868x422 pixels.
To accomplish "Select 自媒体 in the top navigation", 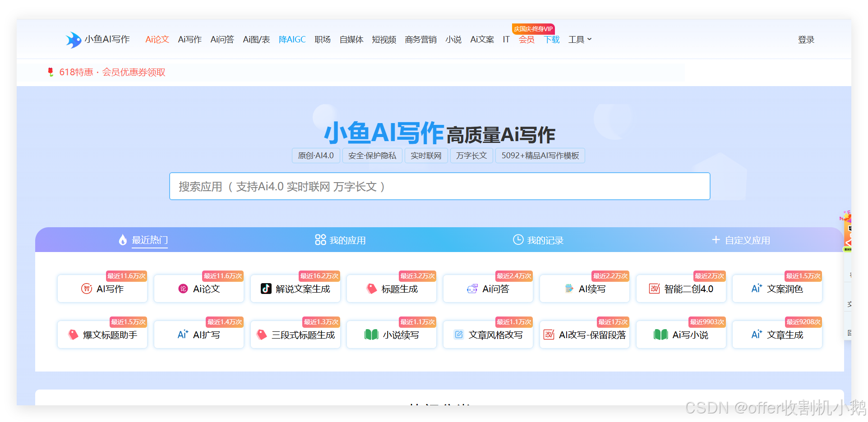I will 351,40.
